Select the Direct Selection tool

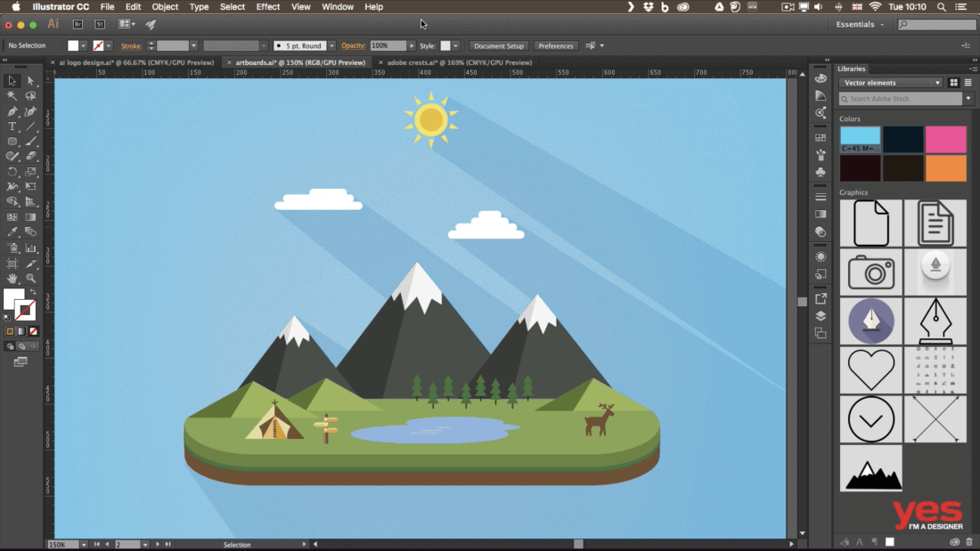tap(31, 81)
